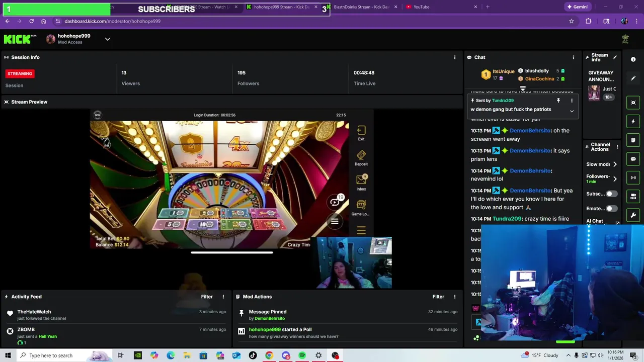The image size is (644, 362).
Task: Expand Slow mode settings arrow
Action: 615,164
